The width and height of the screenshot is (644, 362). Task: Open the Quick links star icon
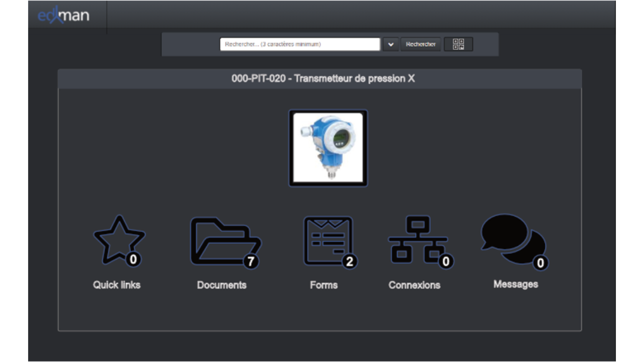pyautogui.click(x=119, y=240)
